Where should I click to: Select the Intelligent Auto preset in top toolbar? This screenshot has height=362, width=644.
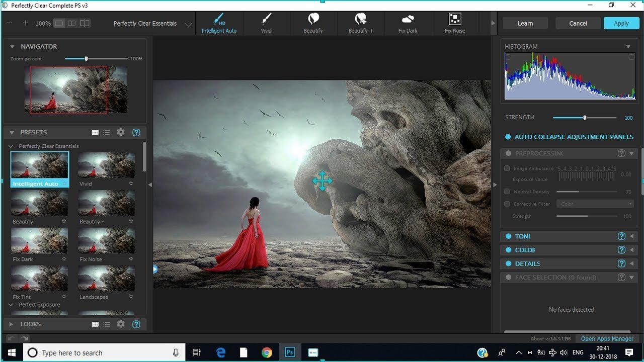click(219, 23)
